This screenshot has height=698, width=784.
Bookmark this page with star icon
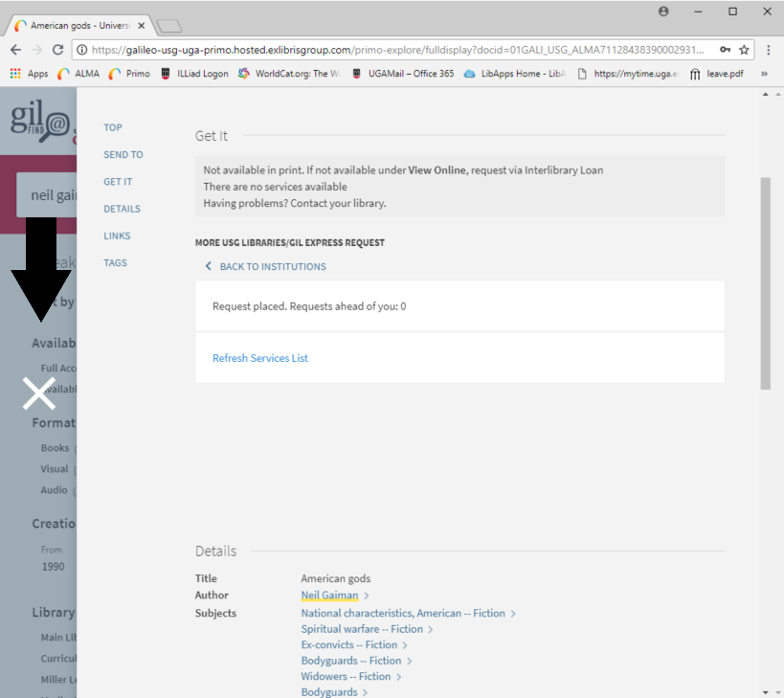(744, 50)
